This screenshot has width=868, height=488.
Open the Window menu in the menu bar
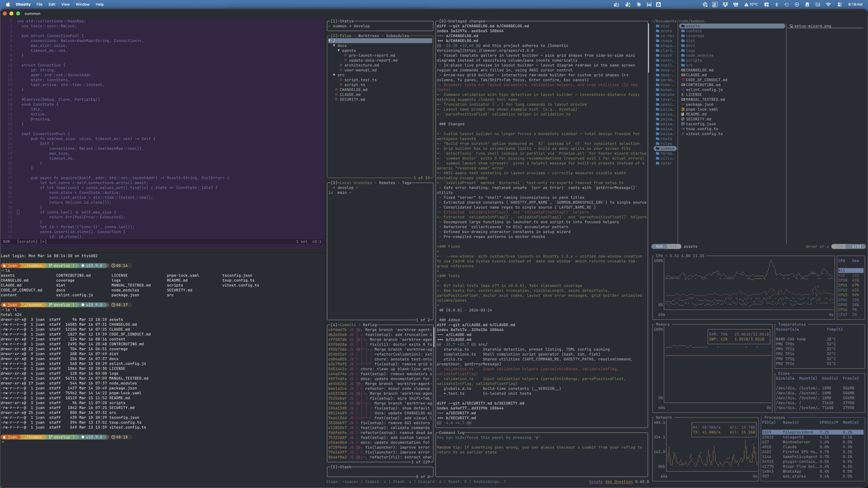(x=82, y=4)
